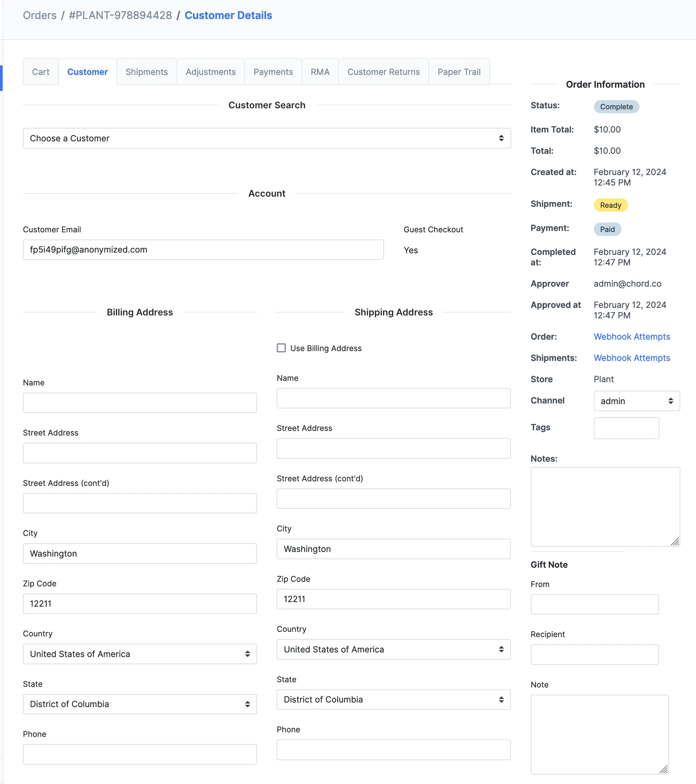Focus the Gift Note Recipient field

tap(595, 654)
